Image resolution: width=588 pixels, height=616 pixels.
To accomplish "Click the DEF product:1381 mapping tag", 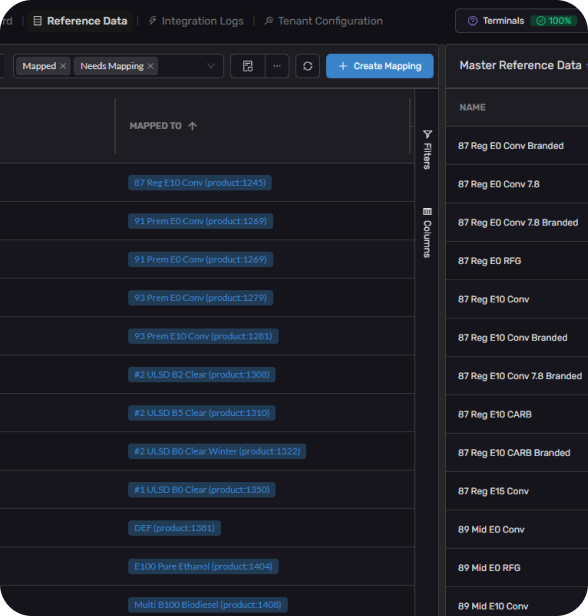I will 174,528.
